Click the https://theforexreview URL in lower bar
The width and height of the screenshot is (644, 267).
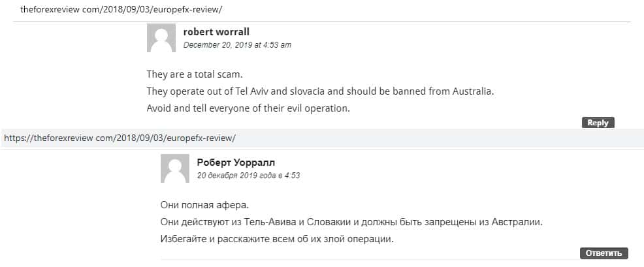click(x=120, y=138)
